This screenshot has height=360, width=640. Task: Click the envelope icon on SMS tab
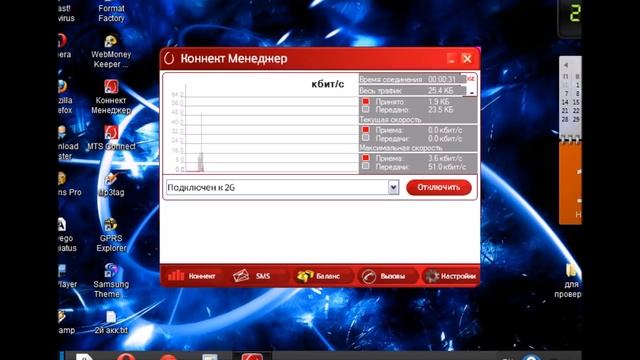(x=241, y=276)
